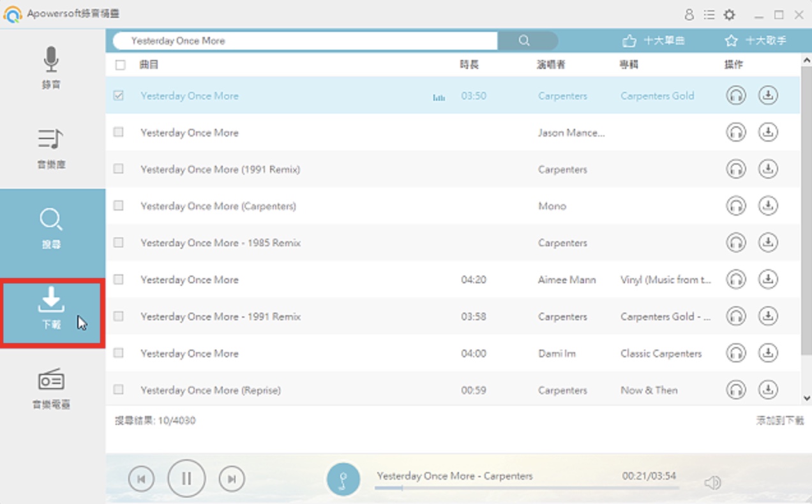This screenshot has width=812, height=504.
Task: Click the artist name 'Aimee Mann'
Action: click(567, 279)
